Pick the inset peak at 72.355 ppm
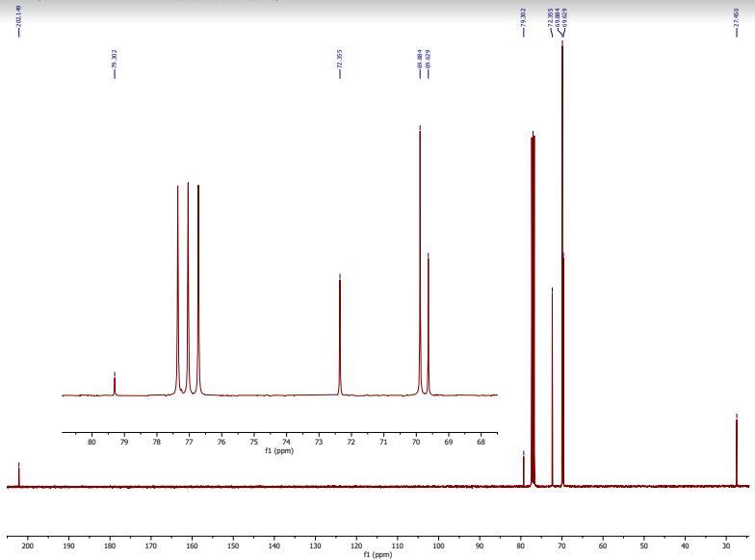755x560 pixels. pyautogui.click(x=340, y=335)
